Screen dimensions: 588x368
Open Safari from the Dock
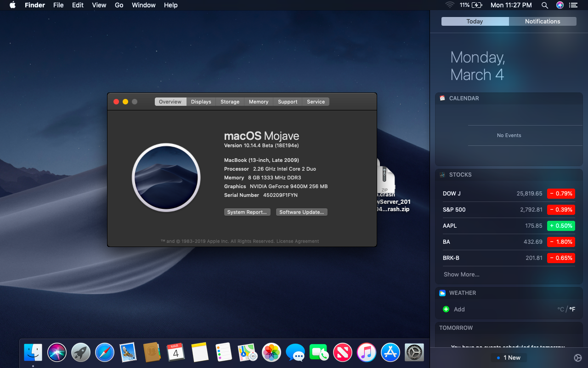pyautogui.click(x=104, y=353)
